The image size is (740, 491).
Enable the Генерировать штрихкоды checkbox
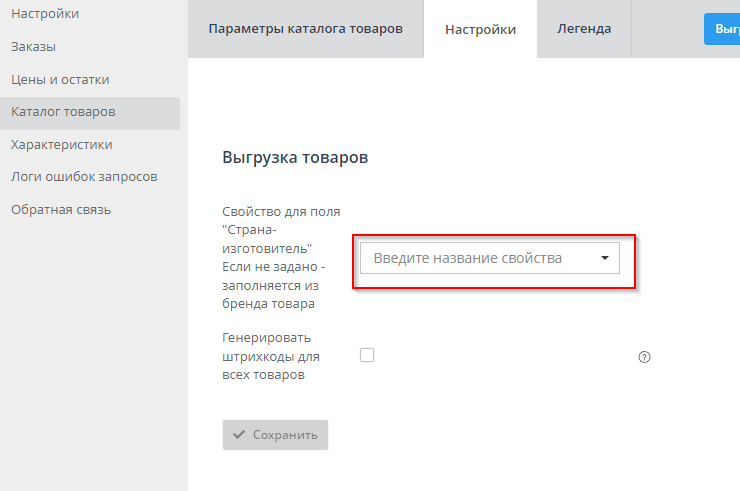367,355
